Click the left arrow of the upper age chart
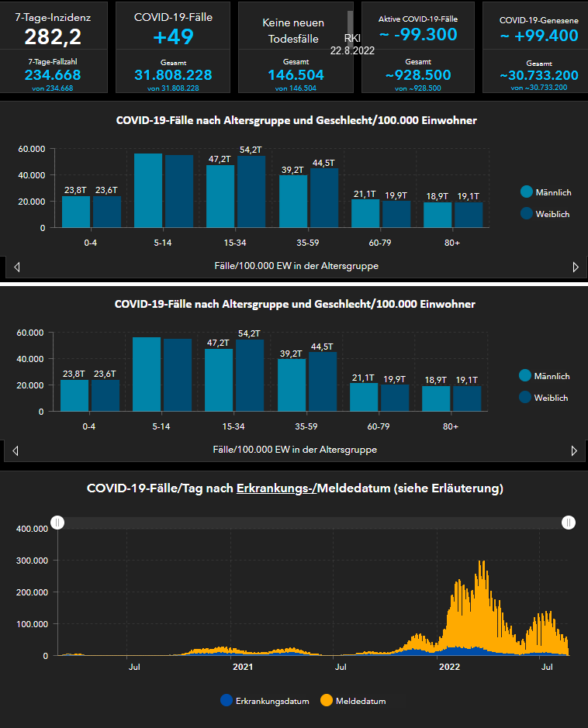This screenshot has width=588, height=728. point(17,267)
